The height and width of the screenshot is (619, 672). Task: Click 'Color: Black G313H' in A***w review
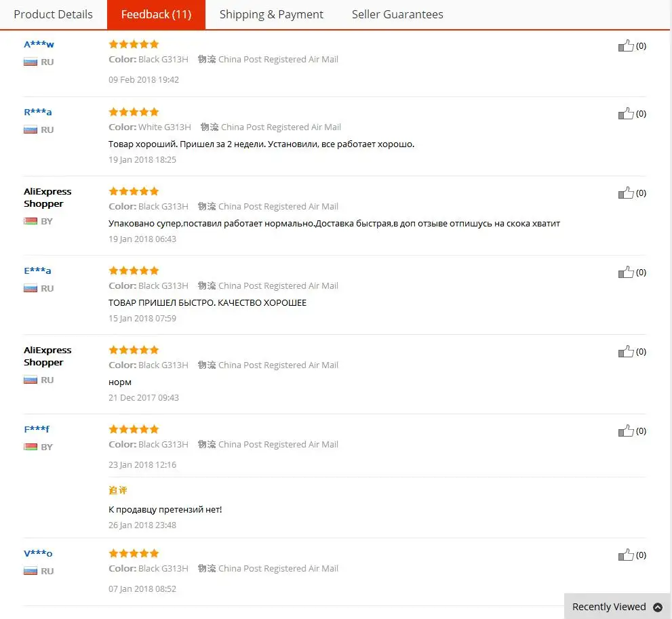pos(149,60)
